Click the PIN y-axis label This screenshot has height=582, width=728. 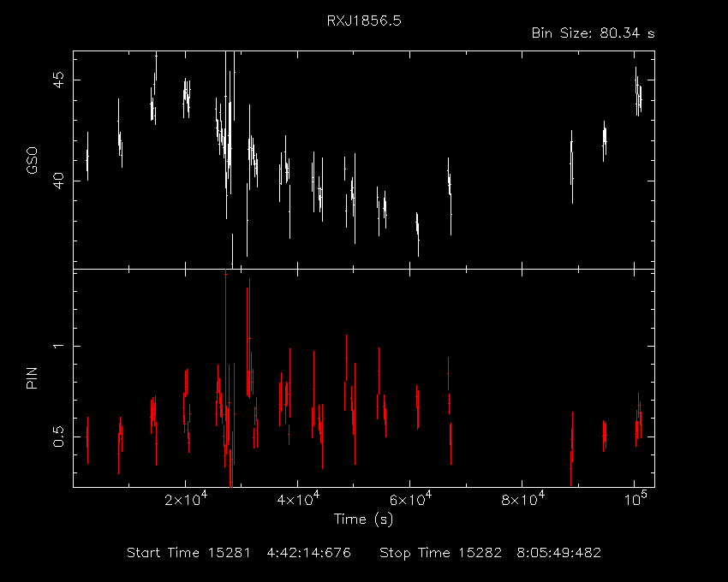click(32, 378)
